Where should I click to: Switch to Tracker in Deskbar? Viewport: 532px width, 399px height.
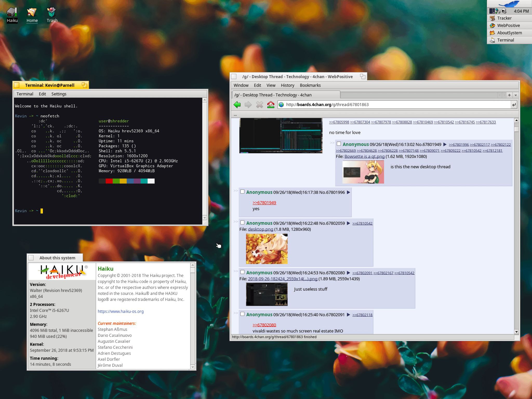point(509,18)
